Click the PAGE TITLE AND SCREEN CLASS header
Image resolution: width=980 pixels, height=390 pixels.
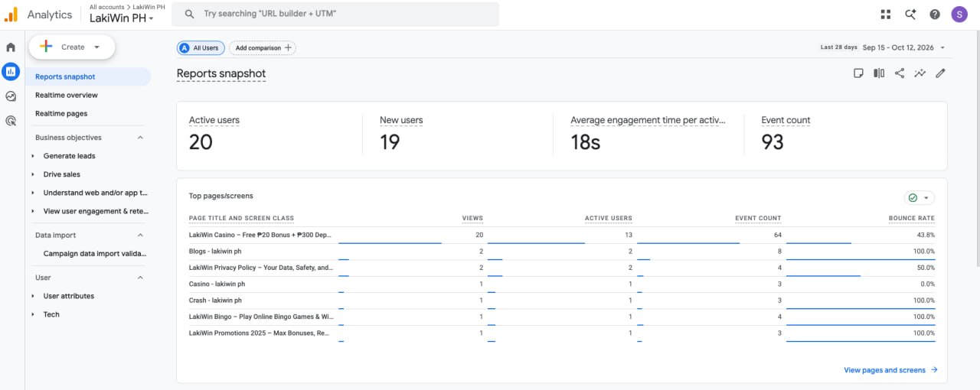tap(241, 219)
